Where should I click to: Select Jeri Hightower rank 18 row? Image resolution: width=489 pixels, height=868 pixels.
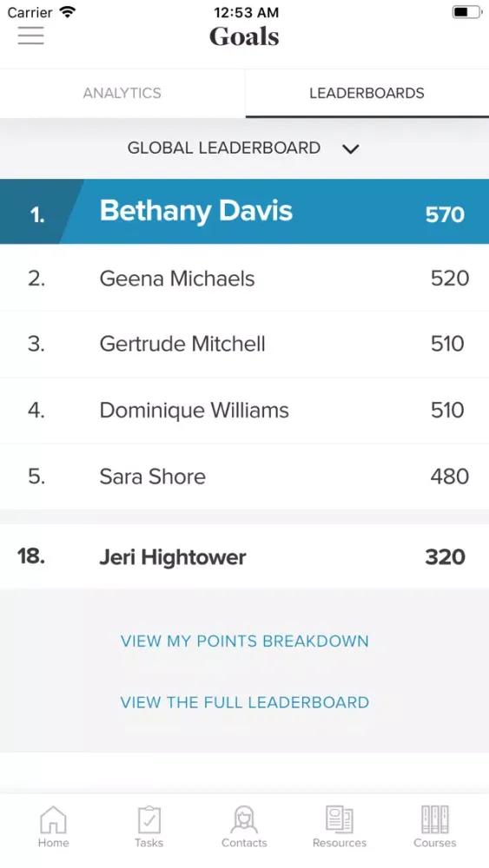(244, 557)
